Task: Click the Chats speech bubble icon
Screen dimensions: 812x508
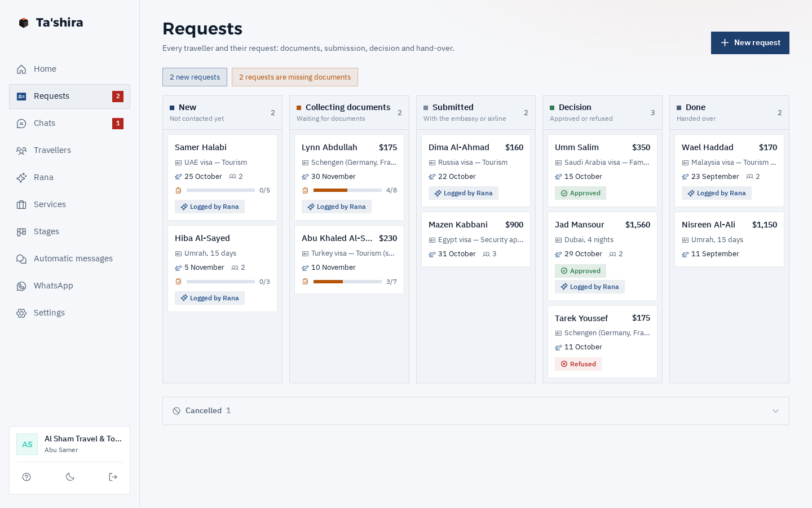Action: 21,124
